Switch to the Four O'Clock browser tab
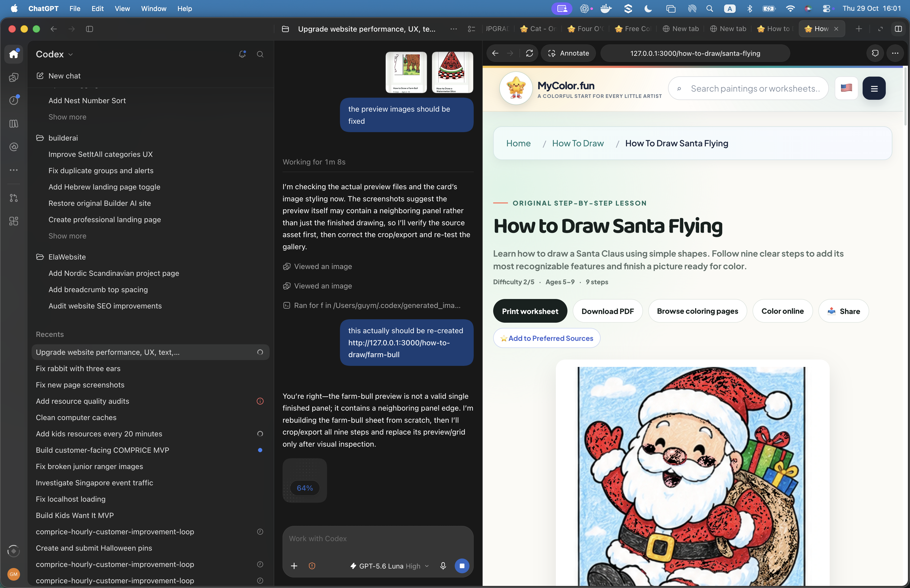 pyautogui.click(x=585, y=29)
